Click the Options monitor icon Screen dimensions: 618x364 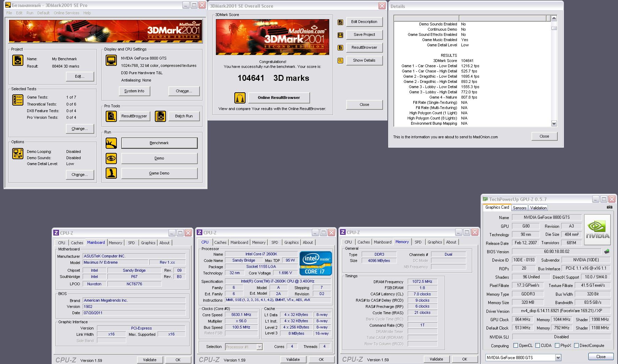(18, 154)
